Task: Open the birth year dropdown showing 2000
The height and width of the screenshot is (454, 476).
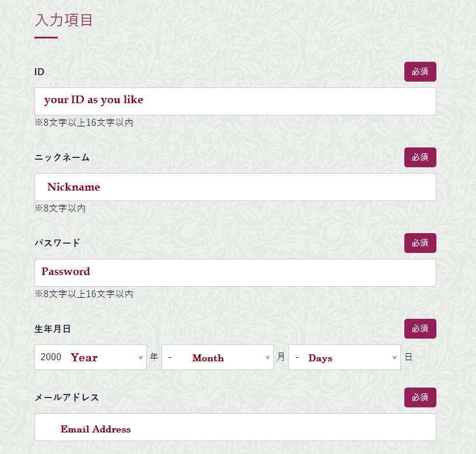Action: pos(90,357)
